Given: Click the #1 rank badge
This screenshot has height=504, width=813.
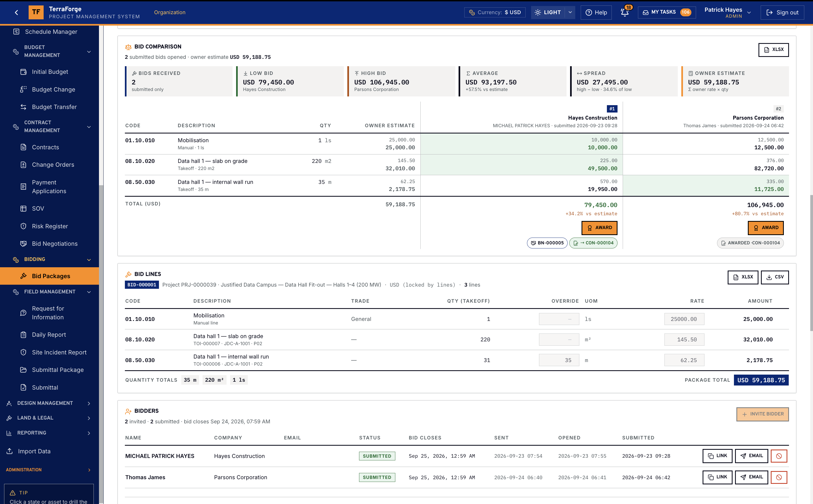Looking at the screenshot, I should click(x=612, y=109).
